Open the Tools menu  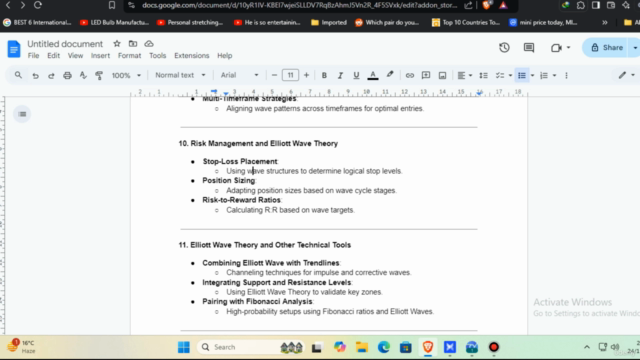(158, 56)
